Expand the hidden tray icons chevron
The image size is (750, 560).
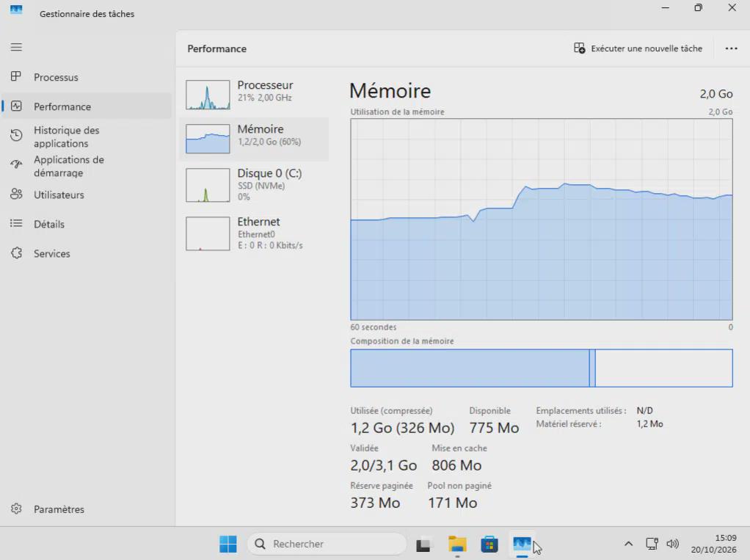(628, 544)
